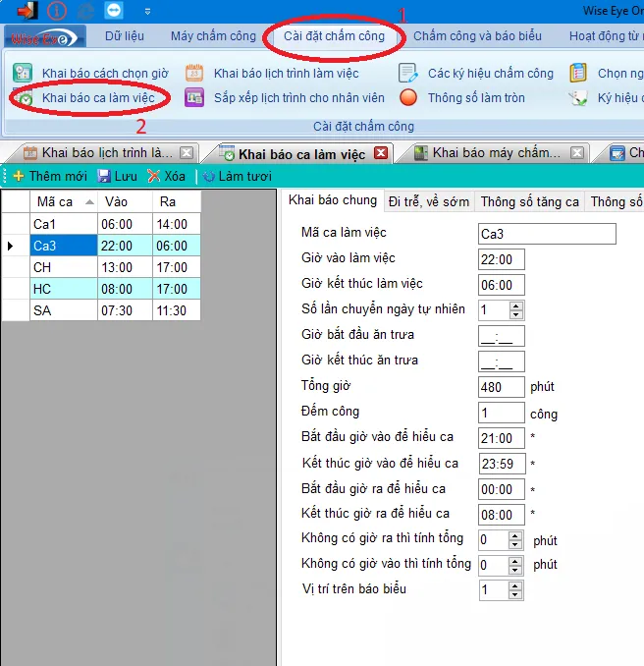The image size is (644, 666).
Task: Open Khai báo ca làm việc ribbon item
Action: [98, 98]
